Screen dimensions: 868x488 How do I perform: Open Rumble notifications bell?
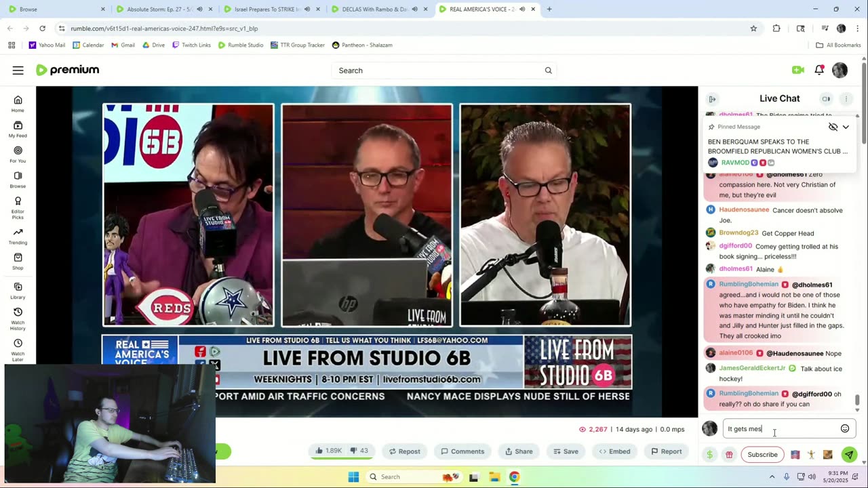(819, 70)
